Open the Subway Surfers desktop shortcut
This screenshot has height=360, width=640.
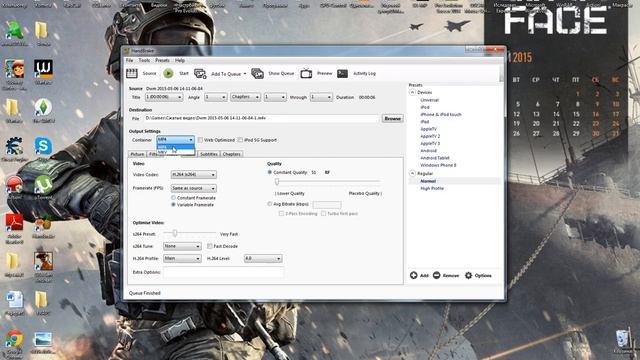pyautogui.click(x=14, y=69)
